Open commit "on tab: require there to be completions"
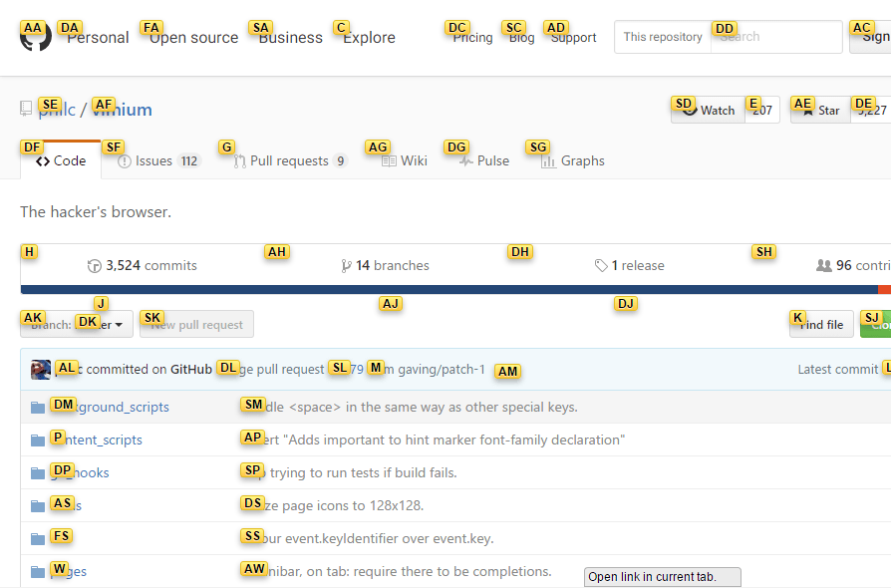 (x=396, y=572)
